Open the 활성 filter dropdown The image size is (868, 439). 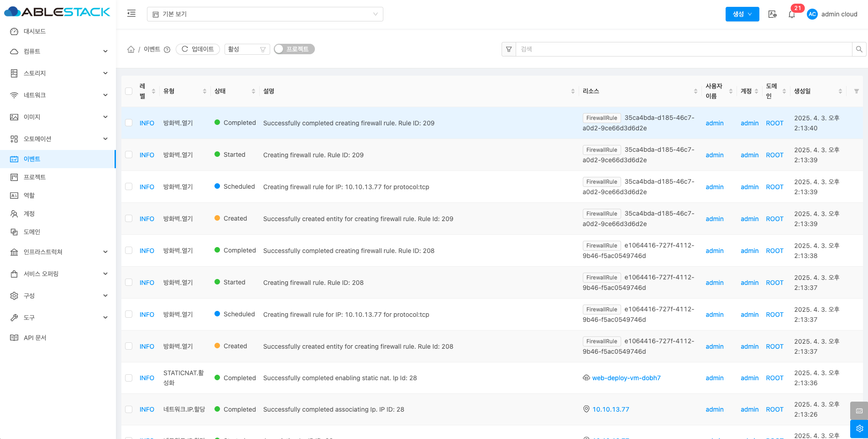click(247, 49)
